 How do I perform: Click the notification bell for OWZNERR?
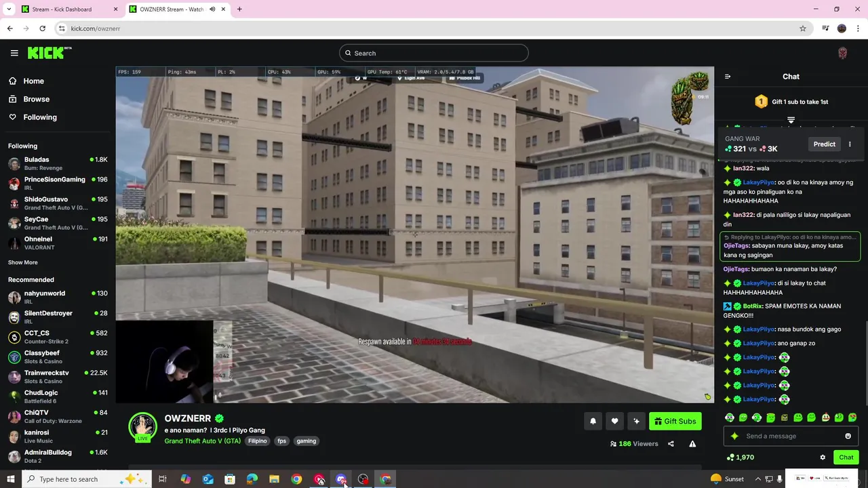(x=593, y=421)
